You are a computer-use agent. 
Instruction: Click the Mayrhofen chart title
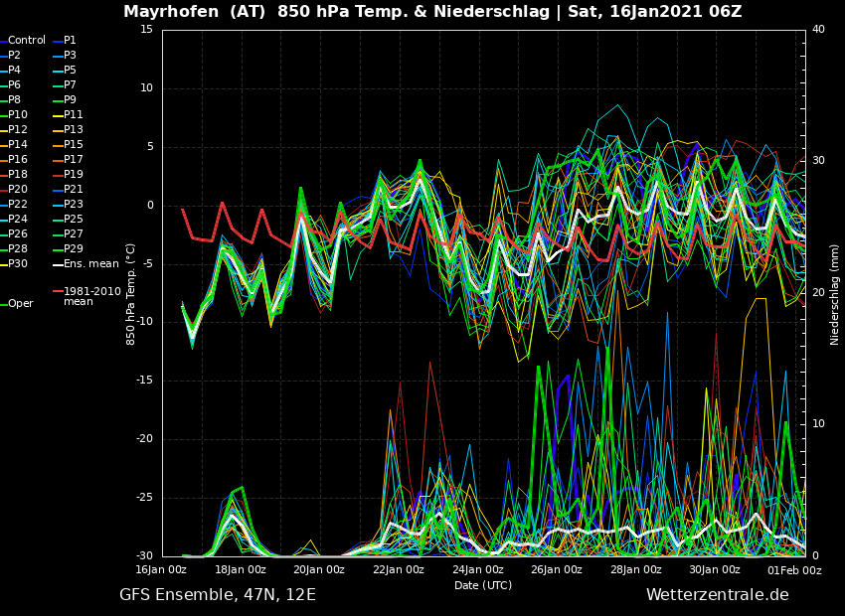(432, 12)
